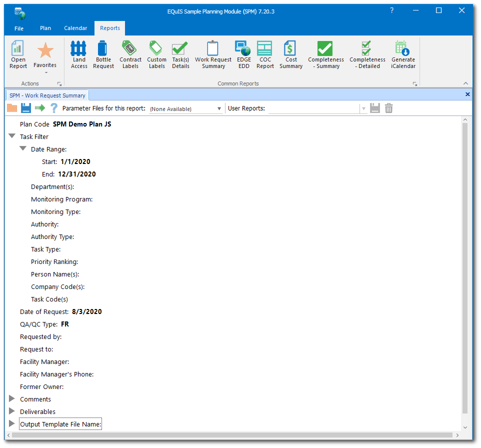
Task: Switch to the Calendar tab
Action: pos(75,28)
